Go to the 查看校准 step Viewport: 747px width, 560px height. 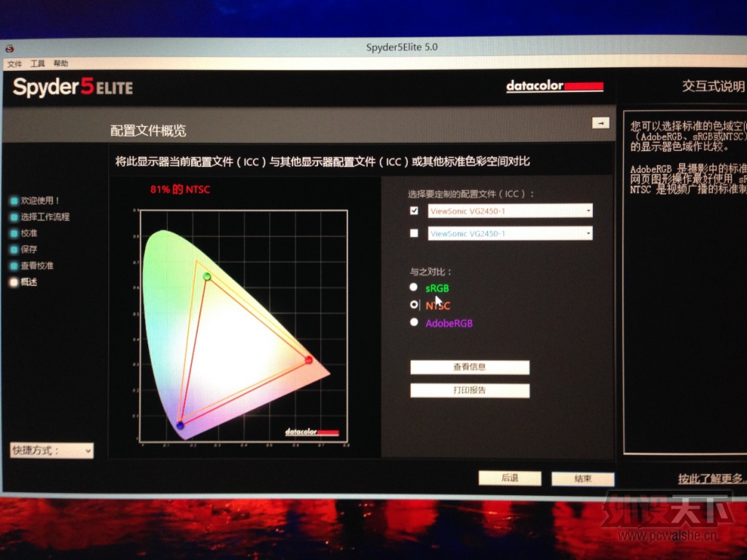tap(32, 265)
